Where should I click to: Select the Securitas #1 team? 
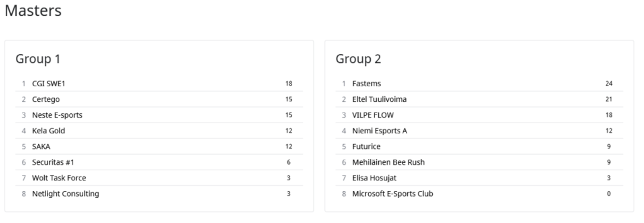pyautogui.click(x=53, y=162)
